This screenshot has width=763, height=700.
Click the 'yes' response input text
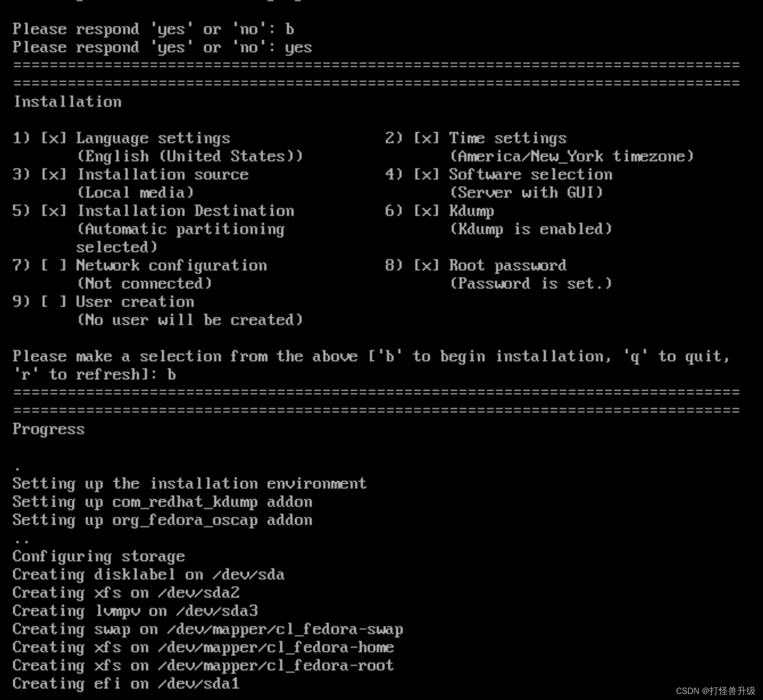[298, 48]
